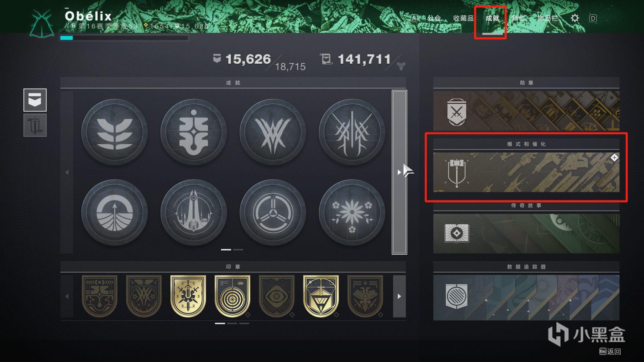Screen dimensions: 644x362
Task: Click the season rank progress bar
Action: [124, 38]
